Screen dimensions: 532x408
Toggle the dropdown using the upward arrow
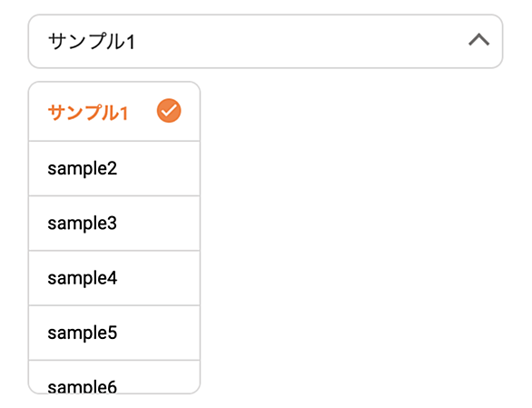click(478, 40)
